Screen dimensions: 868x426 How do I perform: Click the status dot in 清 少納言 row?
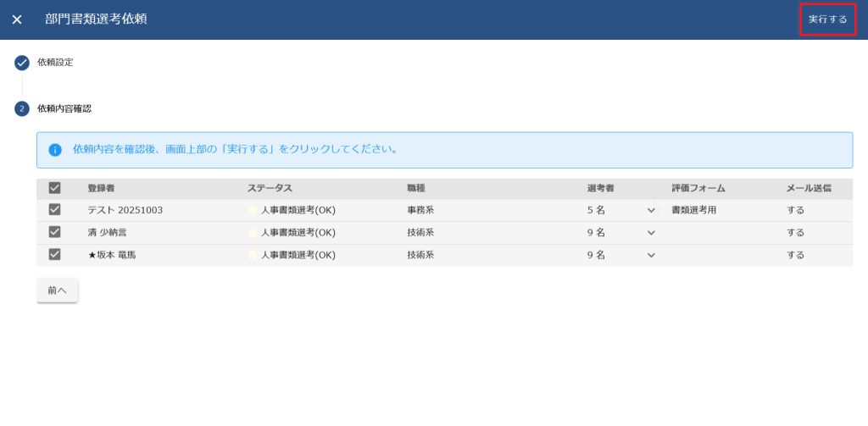coord(253,232)
